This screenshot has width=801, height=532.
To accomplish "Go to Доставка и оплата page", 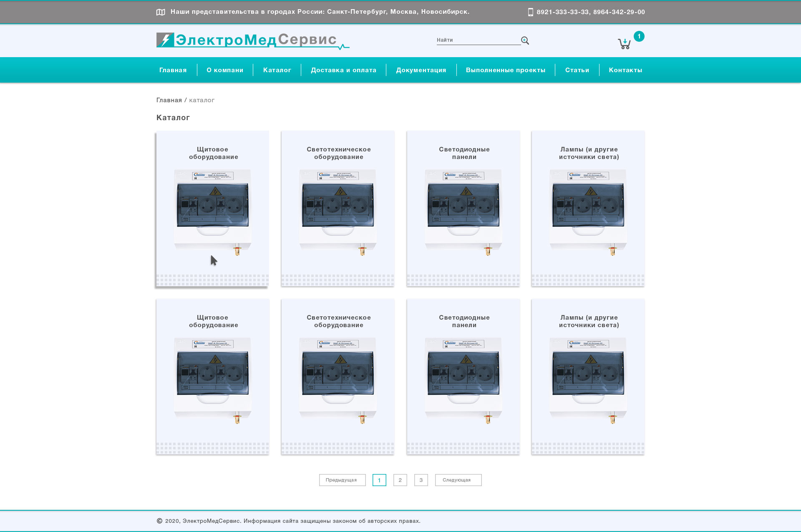I will 343,70.
